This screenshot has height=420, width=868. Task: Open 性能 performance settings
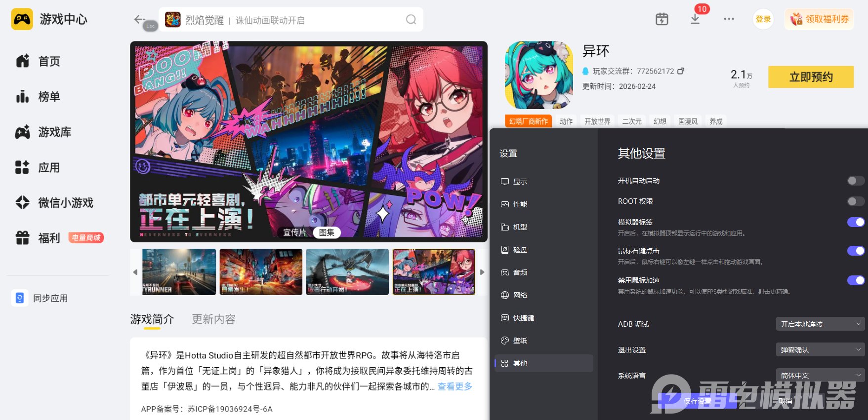click(x=544, y=204)
